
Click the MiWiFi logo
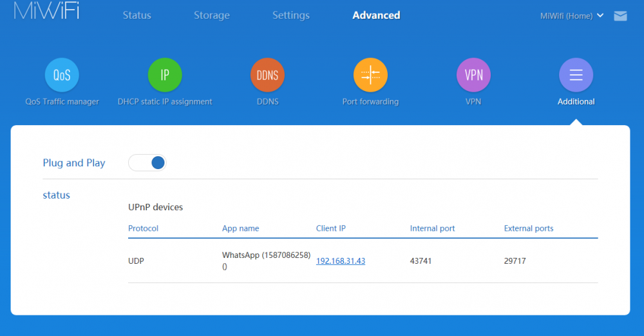(x=46, y=12)
